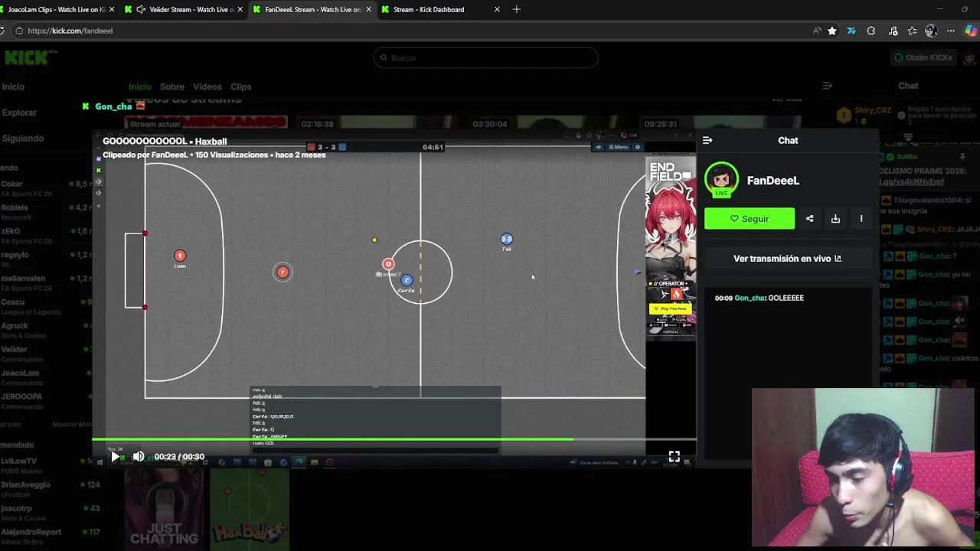This screenshot has width=980, height=551.
Task: Open the Obtén KICKs button
Action: [923, 57]
